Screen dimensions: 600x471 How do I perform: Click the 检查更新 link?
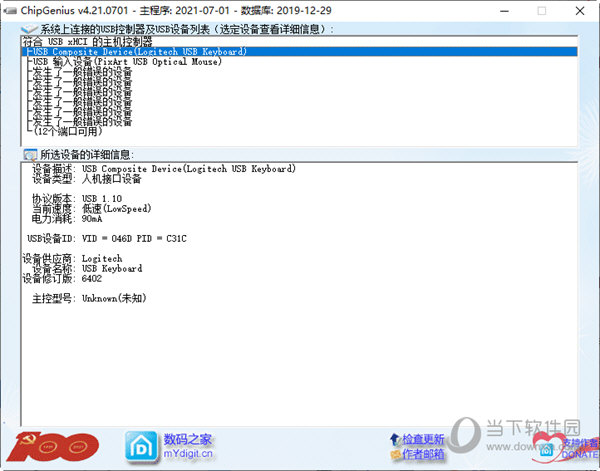coord(423,439)
